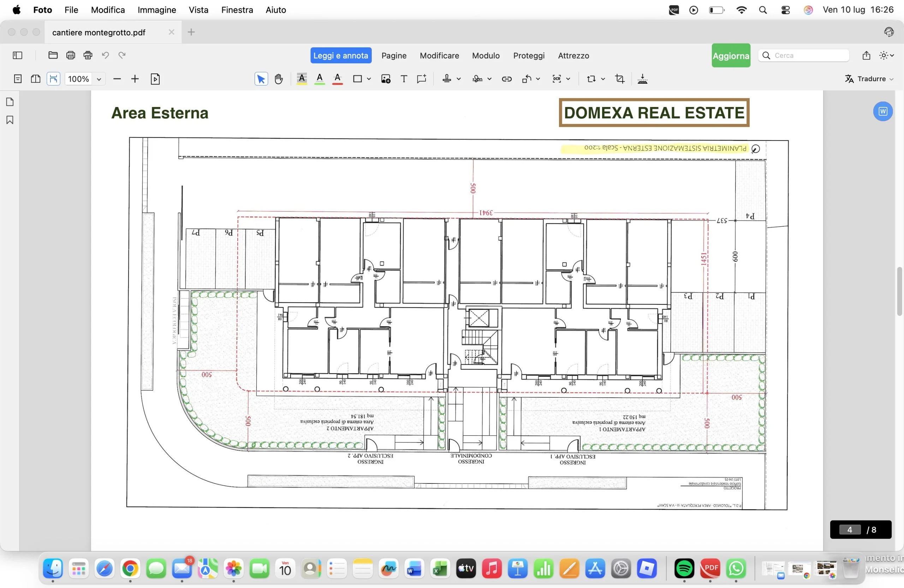Image resolution: width=904 pixels, height=588 pixels.
Task: Add a new tab with plus button
Action: 191,32
